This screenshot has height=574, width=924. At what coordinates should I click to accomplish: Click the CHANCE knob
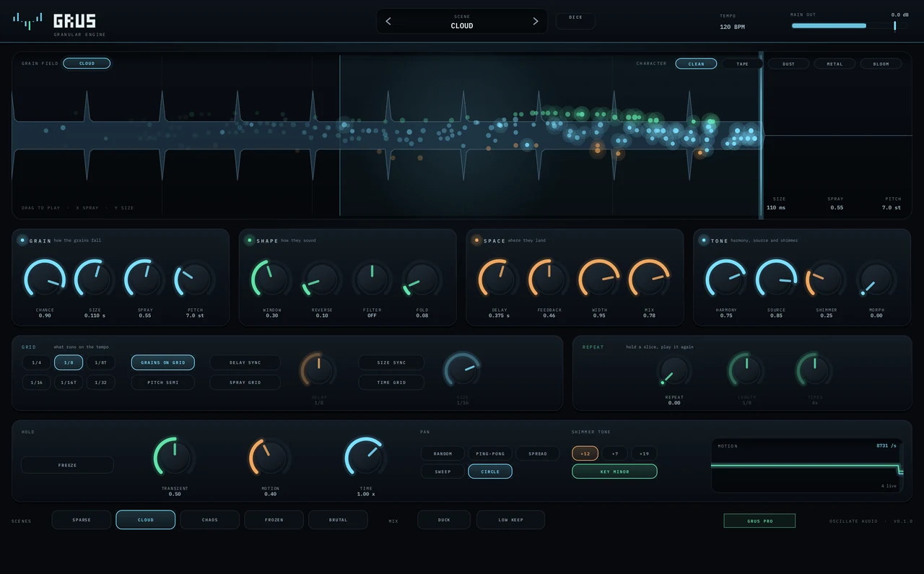point(45,279)
